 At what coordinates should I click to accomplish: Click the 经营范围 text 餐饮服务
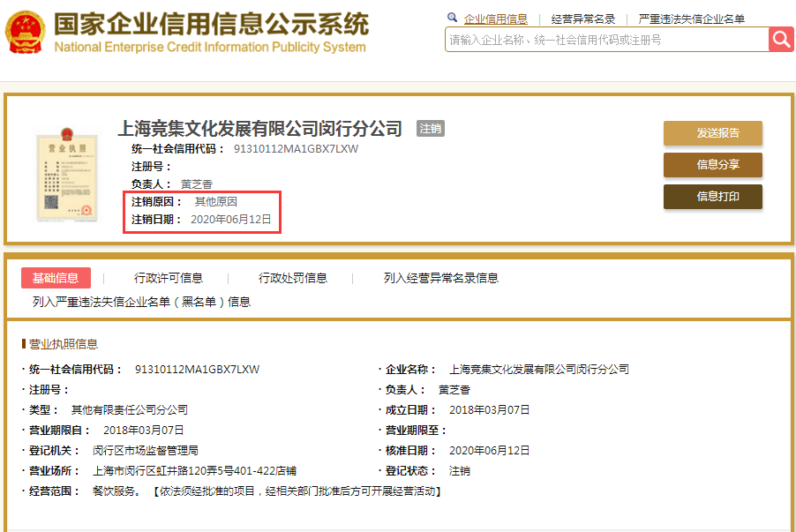pyautogui.click(x=116, y=491)
